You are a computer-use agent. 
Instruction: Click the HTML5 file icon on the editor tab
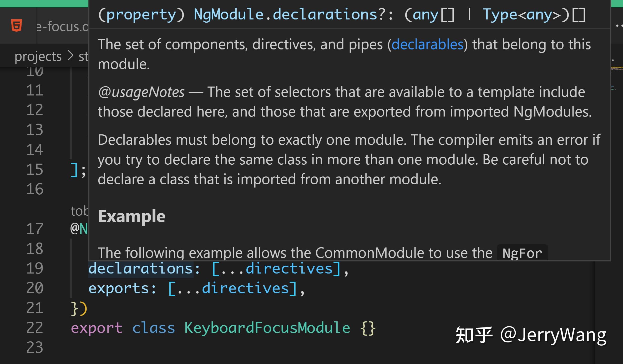(x=17, y=25)
